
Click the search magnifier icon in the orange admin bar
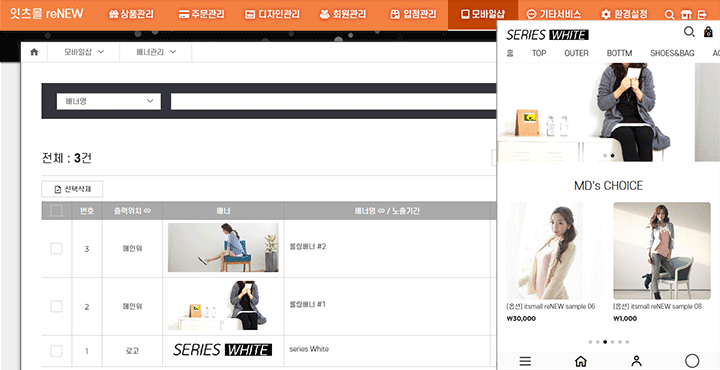point(669,15)
